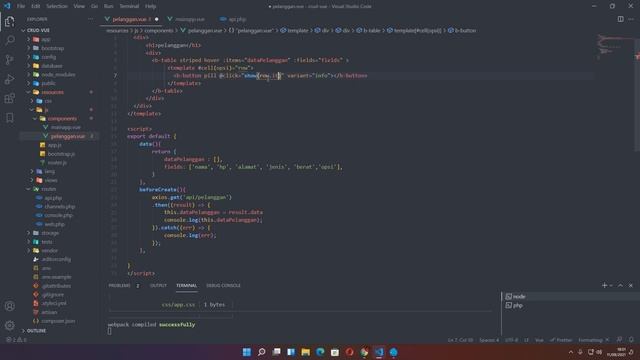Viewport: 640px width, 360px height.
Task: Open composer.json in file tree
Action: coord(57,321)
